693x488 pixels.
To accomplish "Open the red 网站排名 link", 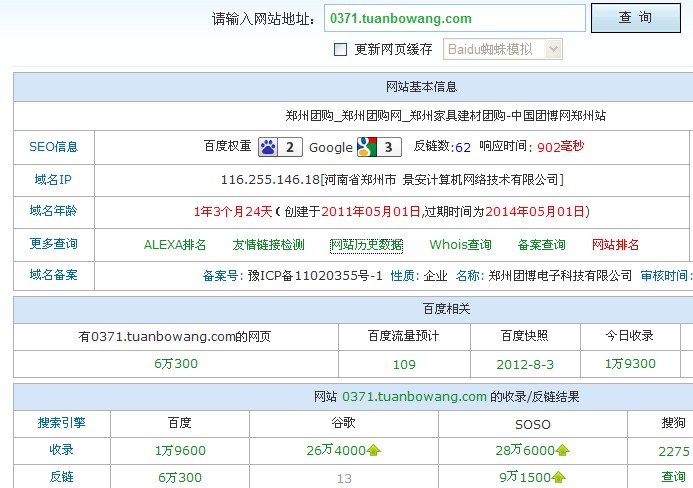I will 615,245.
